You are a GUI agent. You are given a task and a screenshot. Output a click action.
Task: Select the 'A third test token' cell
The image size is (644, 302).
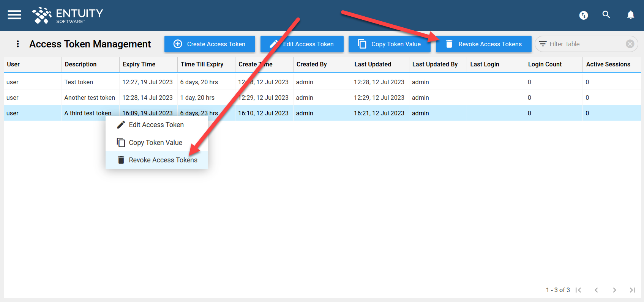click(x=90, y=113)
